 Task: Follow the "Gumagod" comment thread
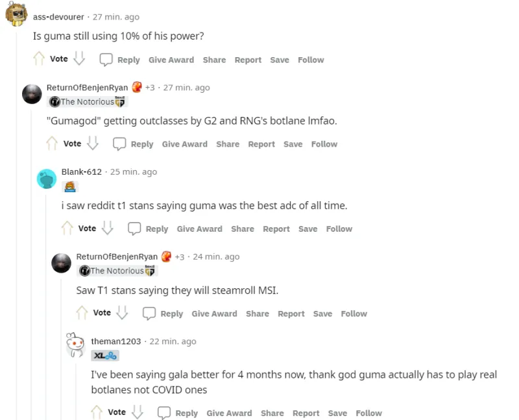pyautogui.click(x=324, y=144)
